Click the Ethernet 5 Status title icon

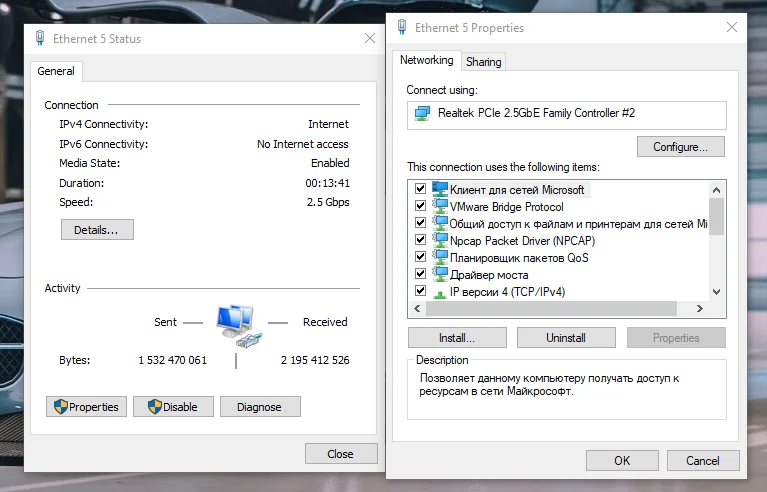point(40,38)
